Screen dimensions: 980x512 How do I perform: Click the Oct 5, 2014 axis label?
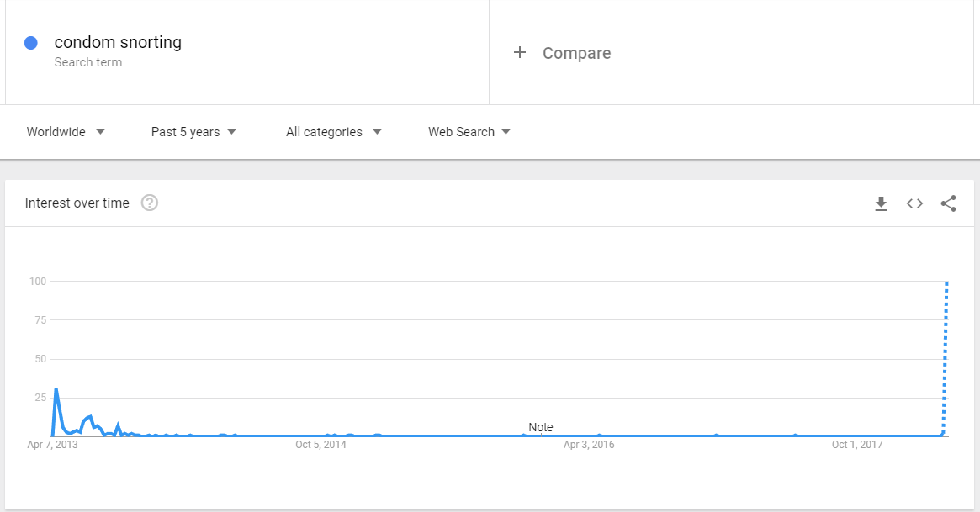point(320,445)
